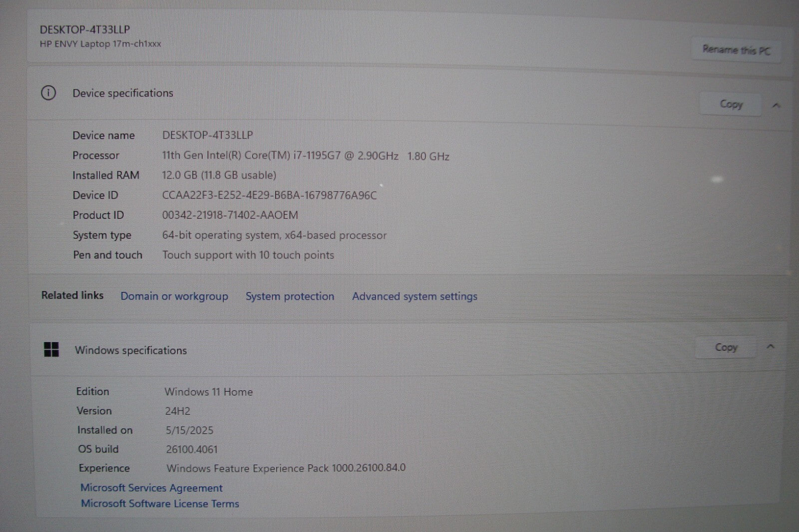The width and height of the screenshot is (799, 532).
Task: Open the Domain or workgroup link
Action: pyautogui.click(x=174, y=296)
